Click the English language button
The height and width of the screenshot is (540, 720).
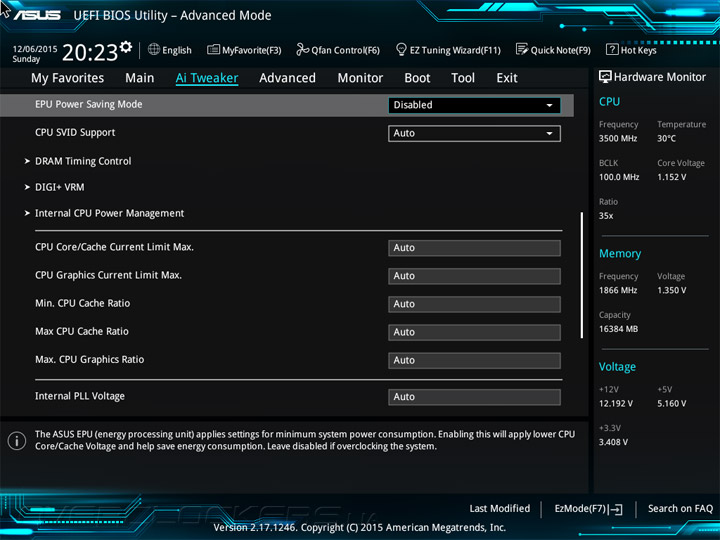(177, 50)
